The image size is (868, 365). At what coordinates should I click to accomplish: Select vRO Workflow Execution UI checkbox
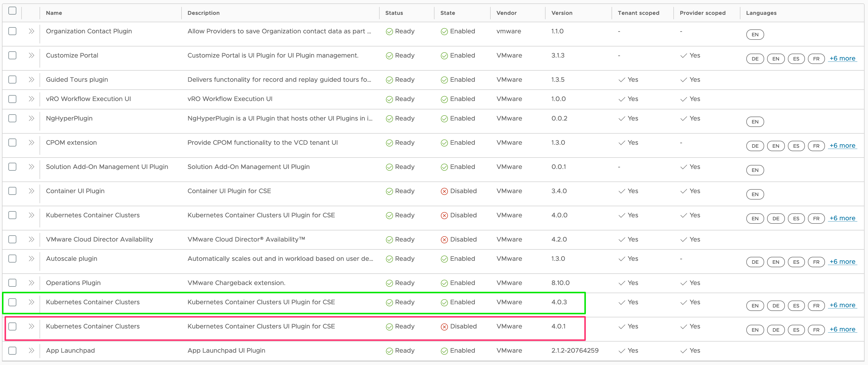point(12,99)
